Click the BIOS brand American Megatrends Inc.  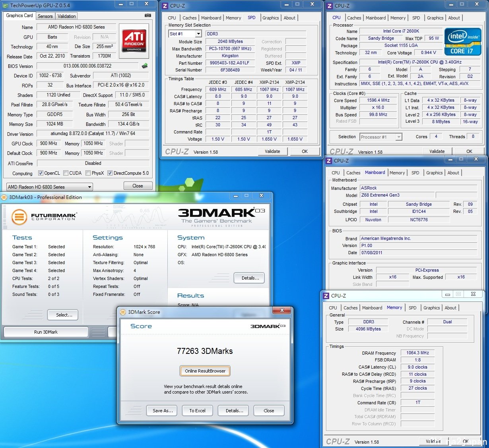(418, 238)
